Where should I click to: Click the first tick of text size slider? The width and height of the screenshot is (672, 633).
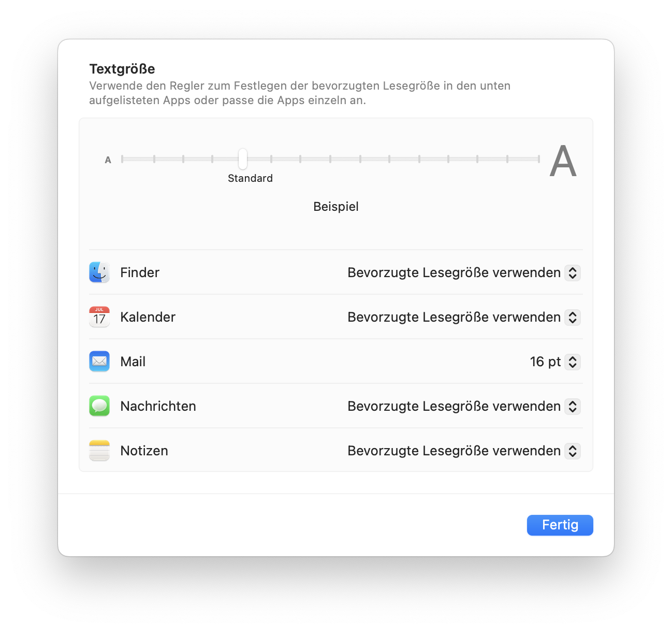coord(122,159)
